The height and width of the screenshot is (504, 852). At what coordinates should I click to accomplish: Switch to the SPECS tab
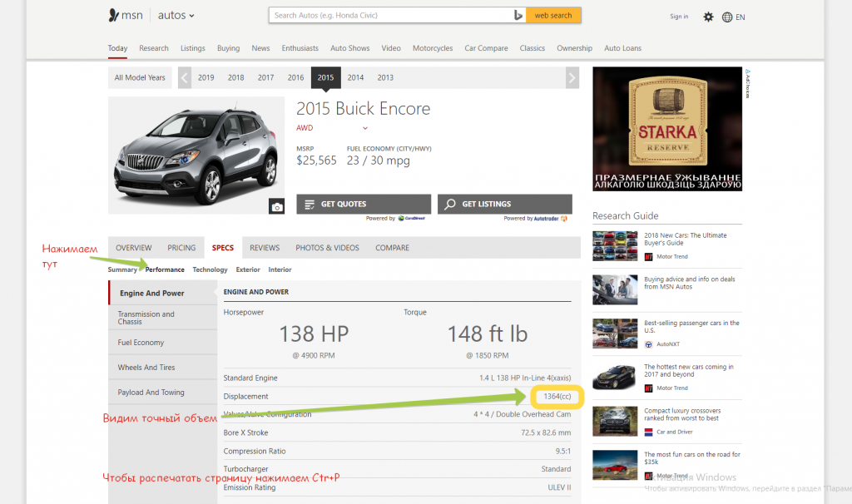pyautogui.click(x=223, y=248)
